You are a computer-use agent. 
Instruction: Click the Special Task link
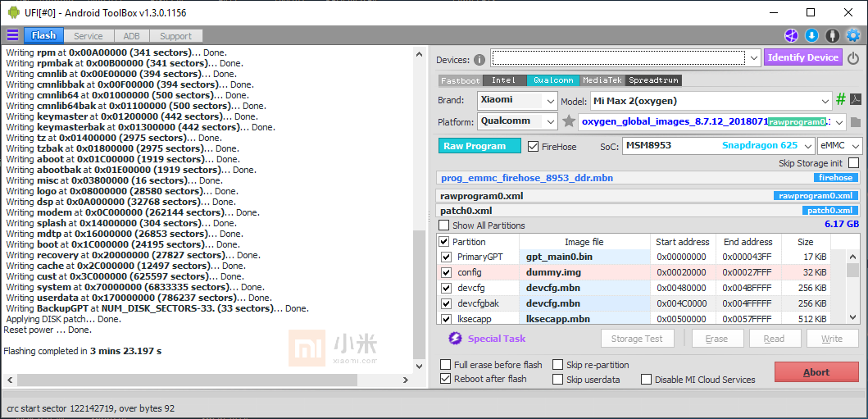[497, 339]
